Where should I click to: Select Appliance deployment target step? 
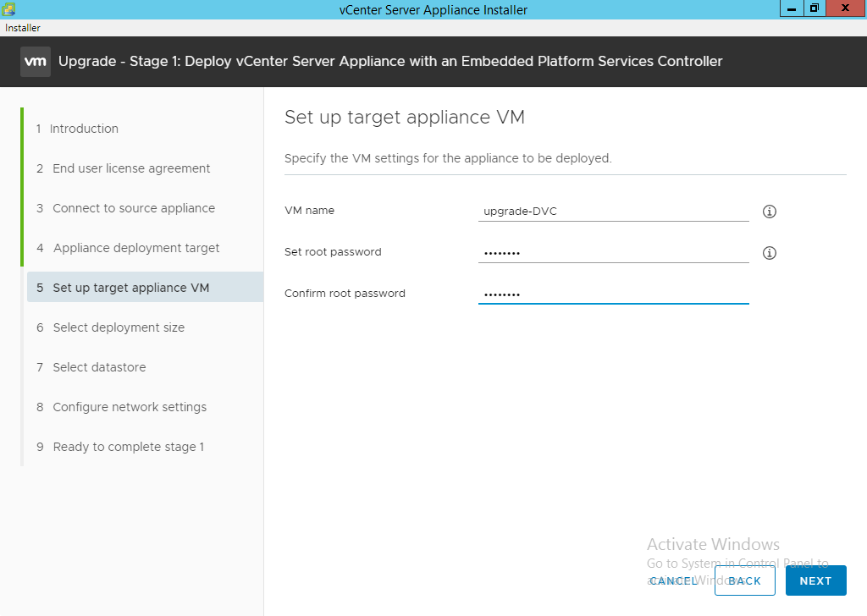[x=128, y=248]
